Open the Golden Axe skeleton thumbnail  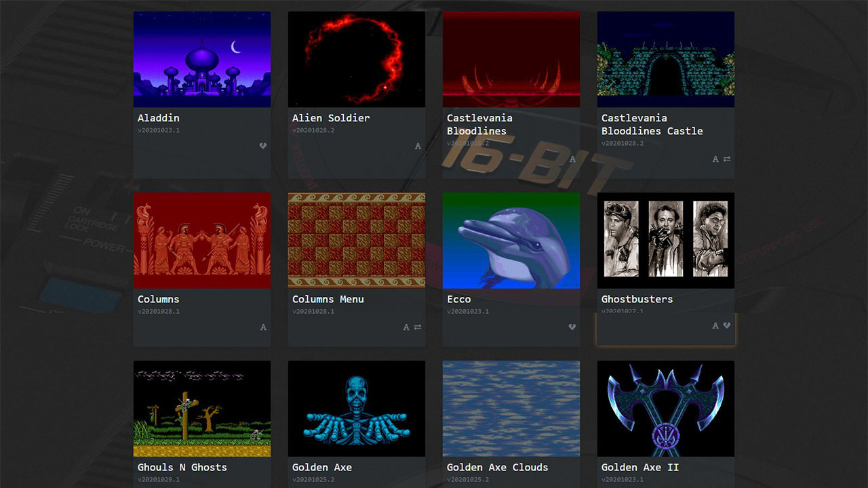pos(357,409)
